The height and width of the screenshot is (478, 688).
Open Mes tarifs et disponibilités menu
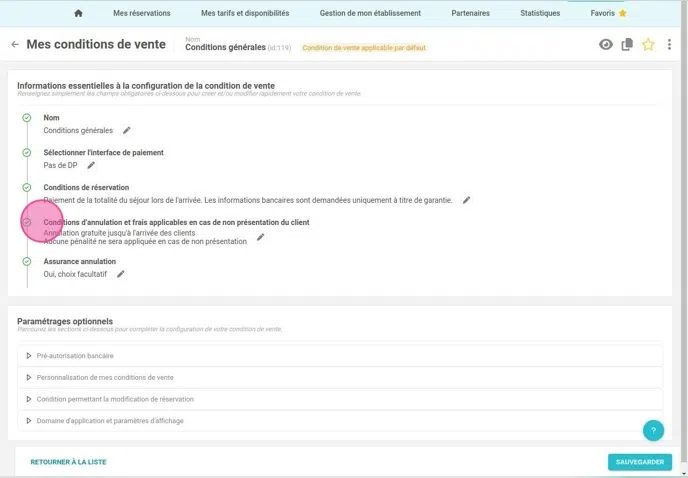pos(245,13)
